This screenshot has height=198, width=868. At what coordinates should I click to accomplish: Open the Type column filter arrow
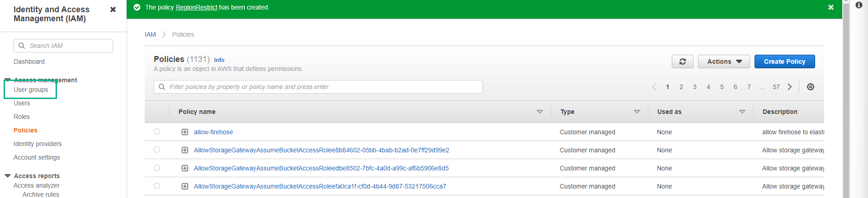tap(637, 112)
